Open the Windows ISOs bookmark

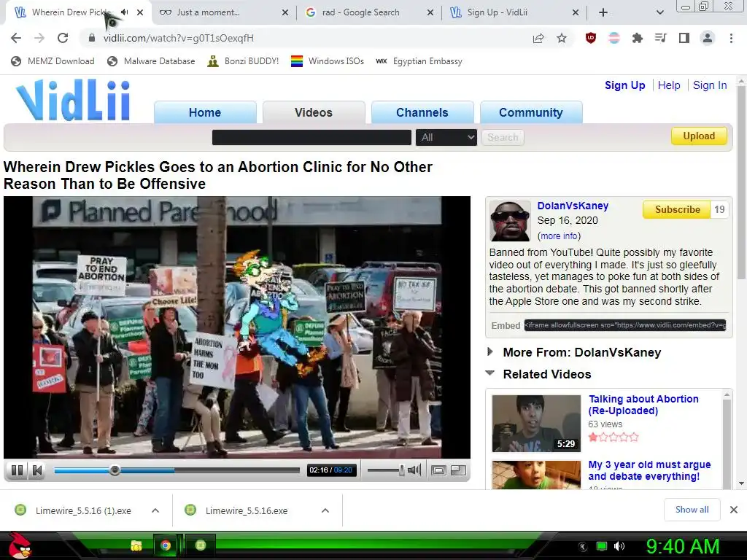pyautogui.click(x=328, y=61)
